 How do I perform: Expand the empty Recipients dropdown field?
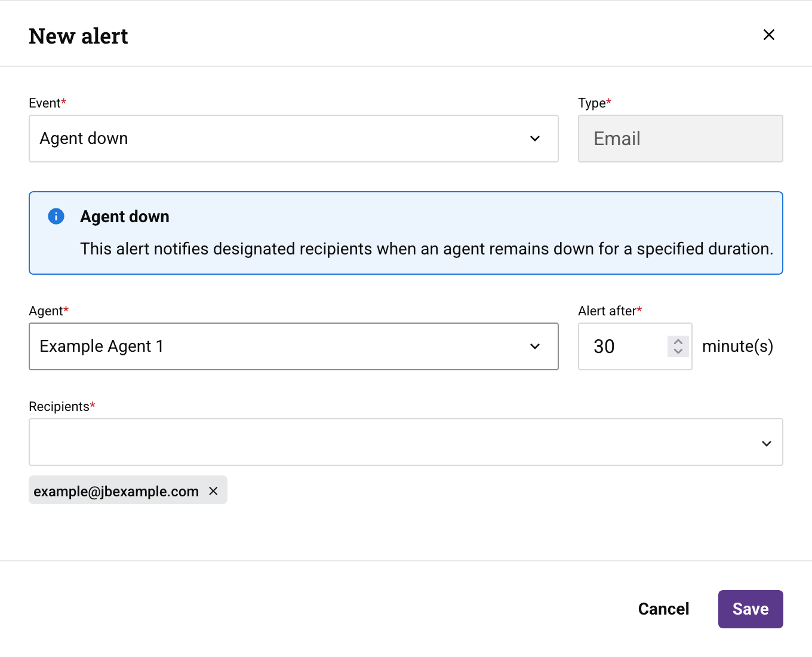point(388,442)
